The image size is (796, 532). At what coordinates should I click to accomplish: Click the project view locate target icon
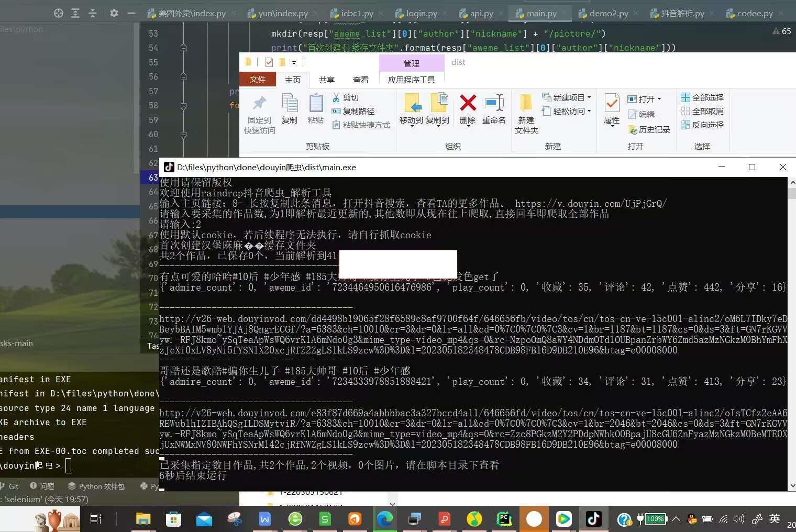pos(59,13)
